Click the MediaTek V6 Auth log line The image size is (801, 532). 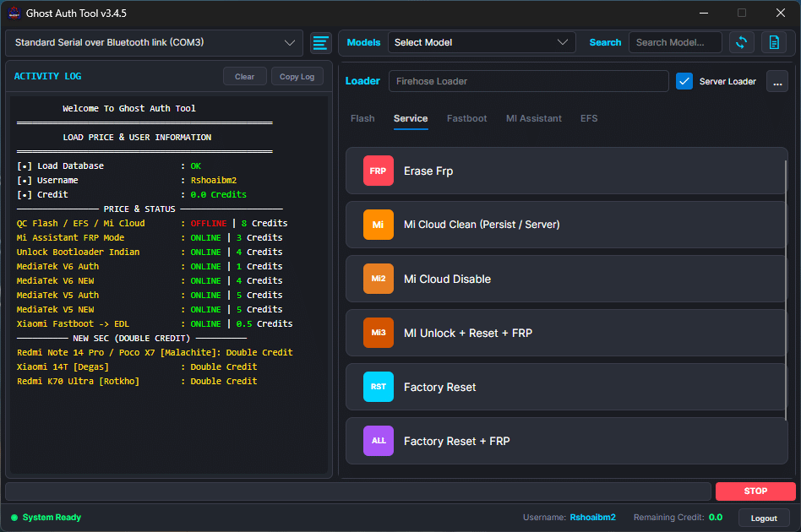click(x=150, y=267)
